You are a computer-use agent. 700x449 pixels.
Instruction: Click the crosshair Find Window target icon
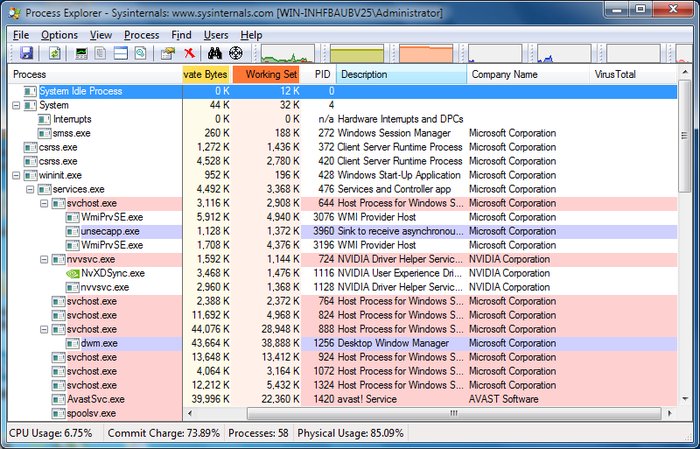tap(236, 53)
